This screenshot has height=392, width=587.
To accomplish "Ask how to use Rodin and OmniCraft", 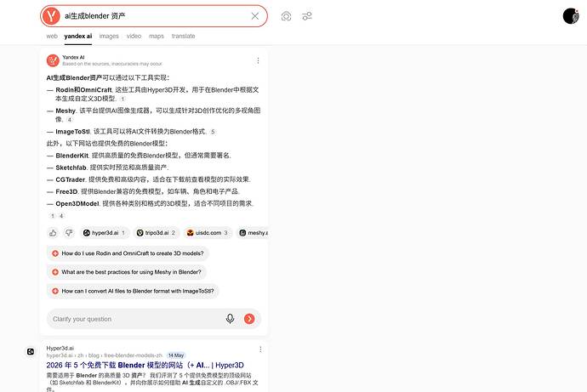I will pos(128,253).
